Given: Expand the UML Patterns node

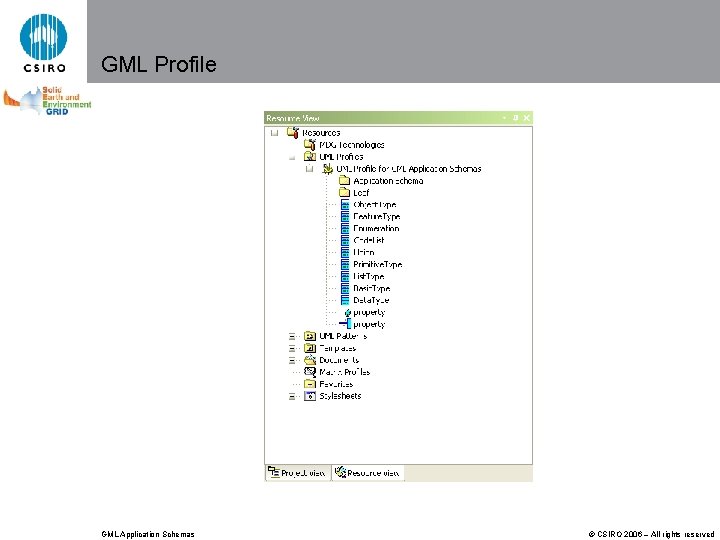Looking at the screenshot, I should click(x=292, y=337).
